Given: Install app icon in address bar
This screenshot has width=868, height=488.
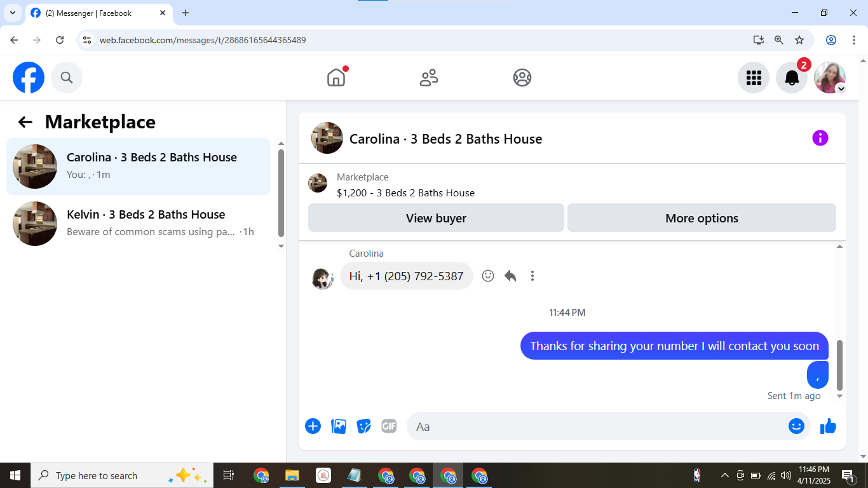Looking at the screenshot, I should tap(759, 40).
